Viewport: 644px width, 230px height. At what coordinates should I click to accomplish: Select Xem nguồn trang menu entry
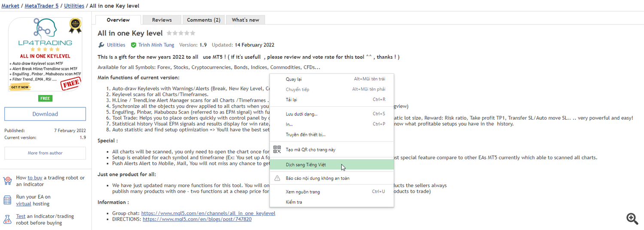[331, 192]
